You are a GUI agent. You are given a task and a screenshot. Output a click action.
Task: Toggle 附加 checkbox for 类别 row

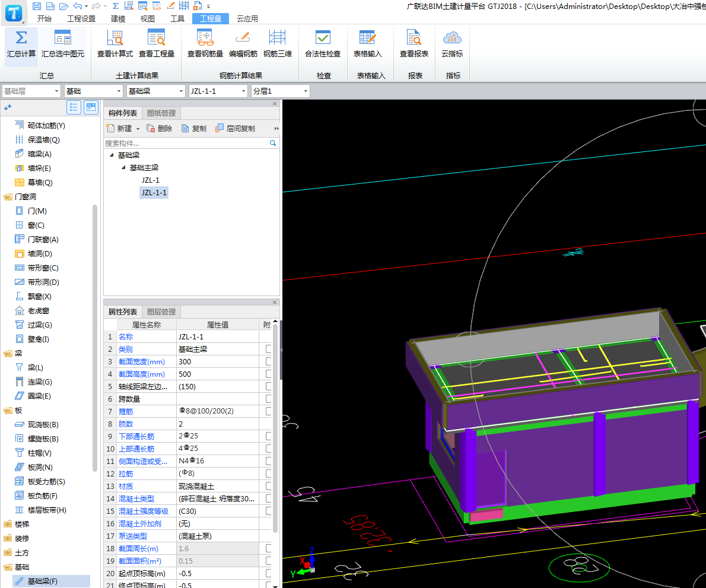269,349
